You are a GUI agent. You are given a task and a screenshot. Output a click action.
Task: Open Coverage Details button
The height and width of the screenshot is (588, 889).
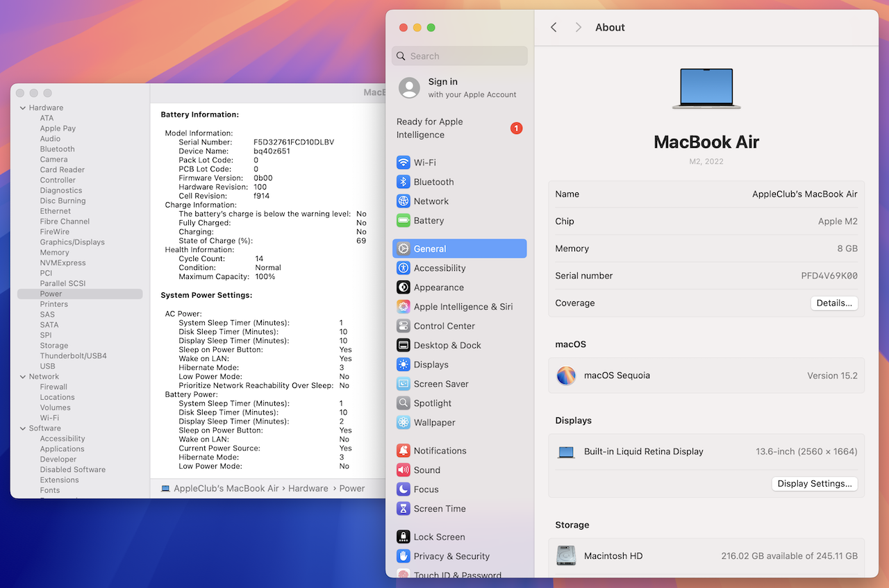[x=834, y=303]
